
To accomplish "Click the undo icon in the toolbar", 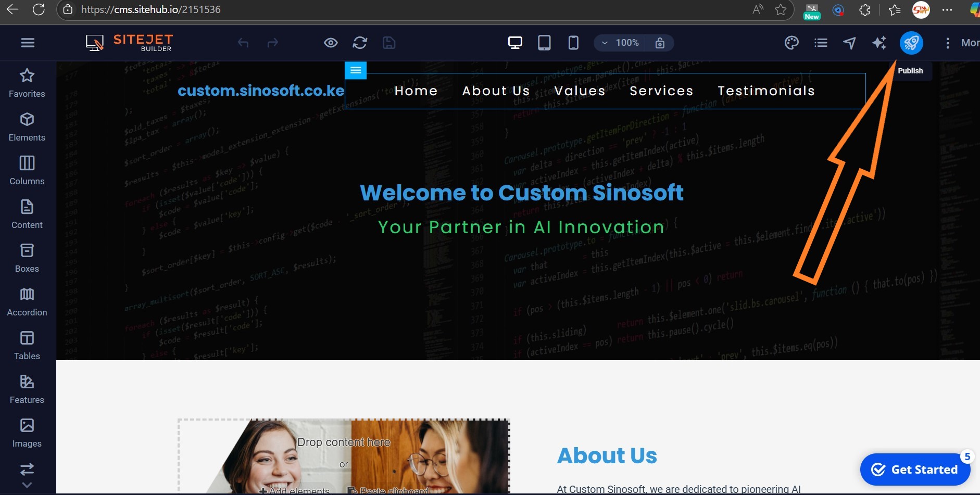I will [x=244, y=43].
